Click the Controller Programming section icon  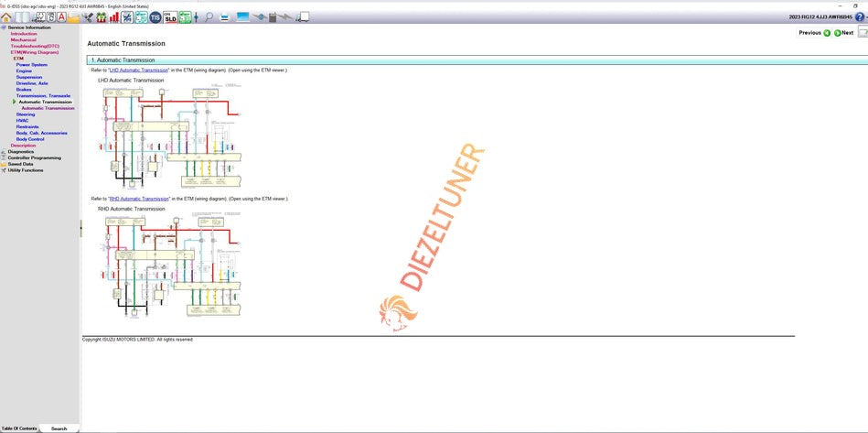pos(4,157)
